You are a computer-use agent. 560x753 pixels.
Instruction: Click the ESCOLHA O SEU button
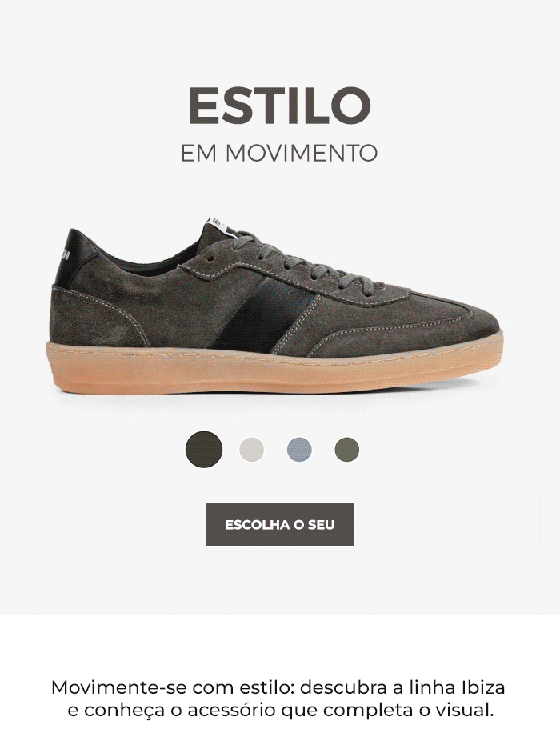tap(280, 524)
